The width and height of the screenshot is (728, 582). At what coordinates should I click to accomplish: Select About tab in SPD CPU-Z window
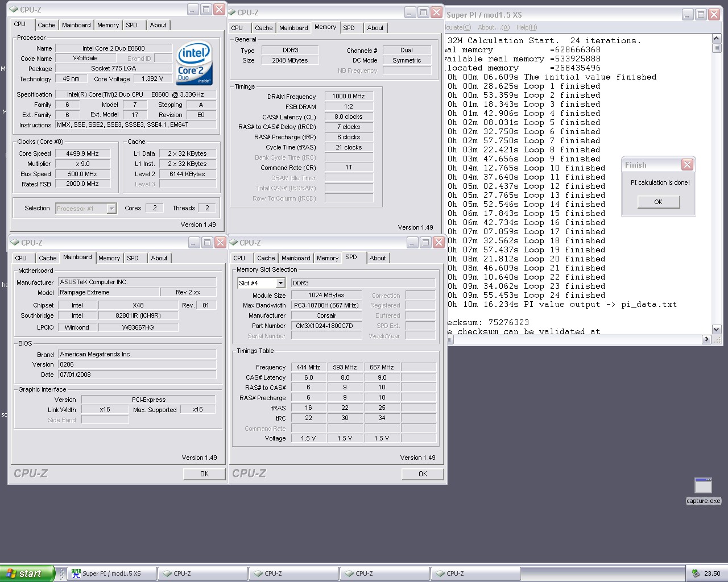(x=377, y=258)
